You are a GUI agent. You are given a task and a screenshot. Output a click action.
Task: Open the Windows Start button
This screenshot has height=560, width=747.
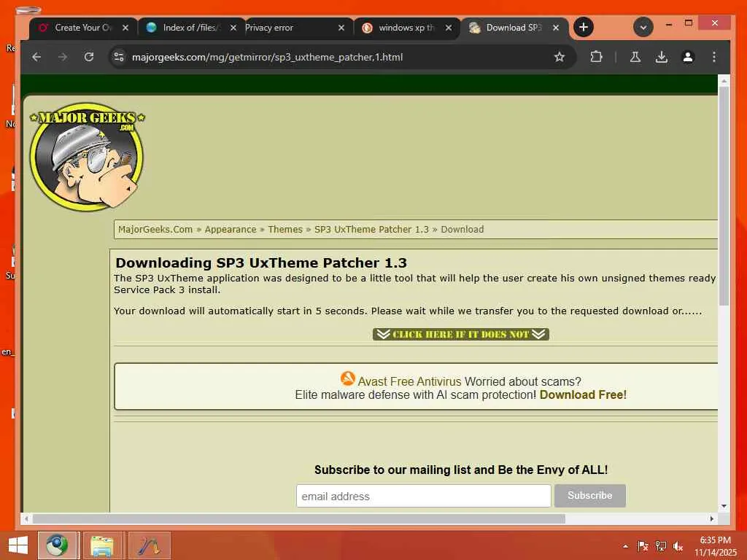pyautogui.click(x=18, y=545)
